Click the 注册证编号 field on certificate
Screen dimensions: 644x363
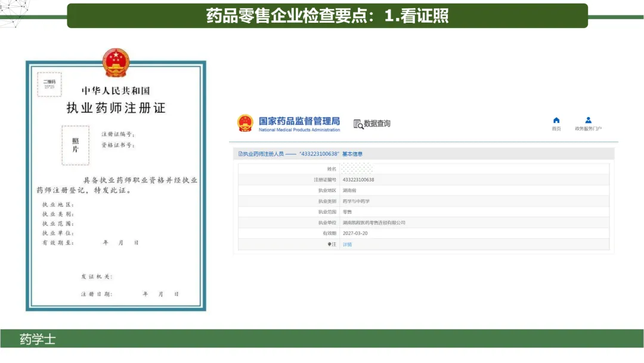[118, 134]
